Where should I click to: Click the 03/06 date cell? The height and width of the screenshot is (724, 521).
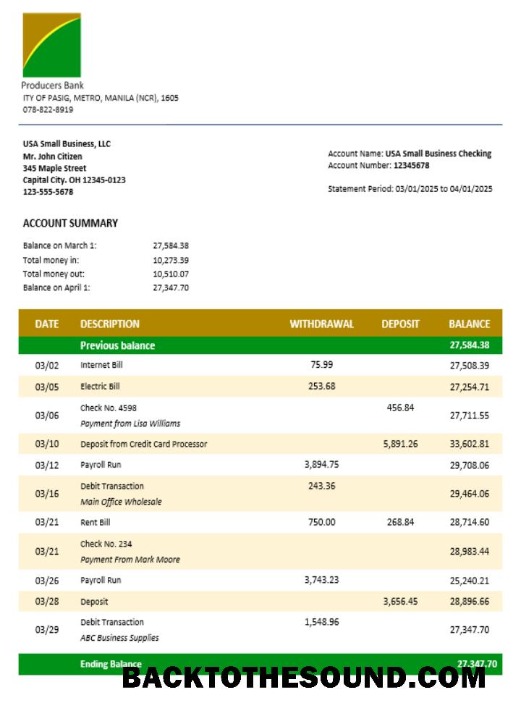point(47,416)
